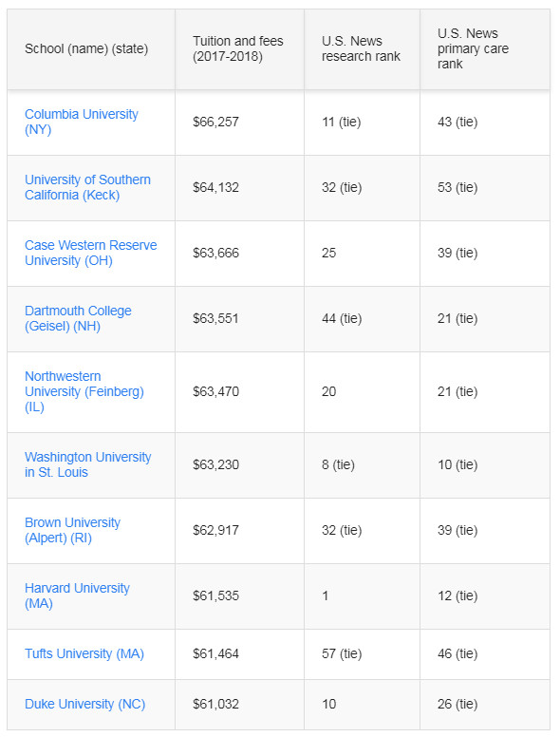Open University of Southern California (Keck) link

point(87,187)
